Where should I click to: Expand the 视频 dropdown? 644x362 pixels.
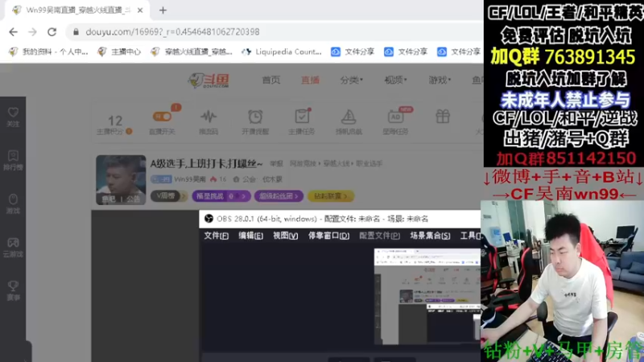coord(395,80)
